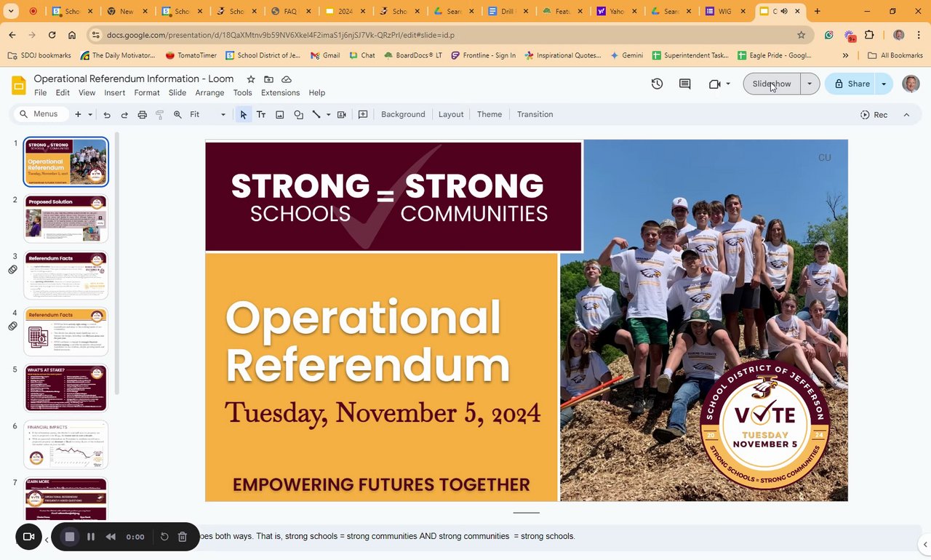This screenshot has height=560, width=931.
Task: Add a comment icon in toolbar
Action: point(363,114)
